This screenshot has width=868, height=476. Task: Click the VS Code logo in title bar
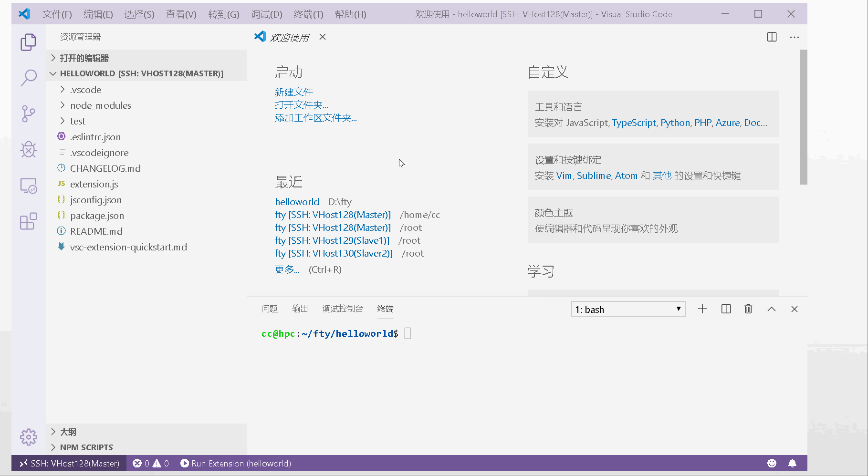[24, 14]
